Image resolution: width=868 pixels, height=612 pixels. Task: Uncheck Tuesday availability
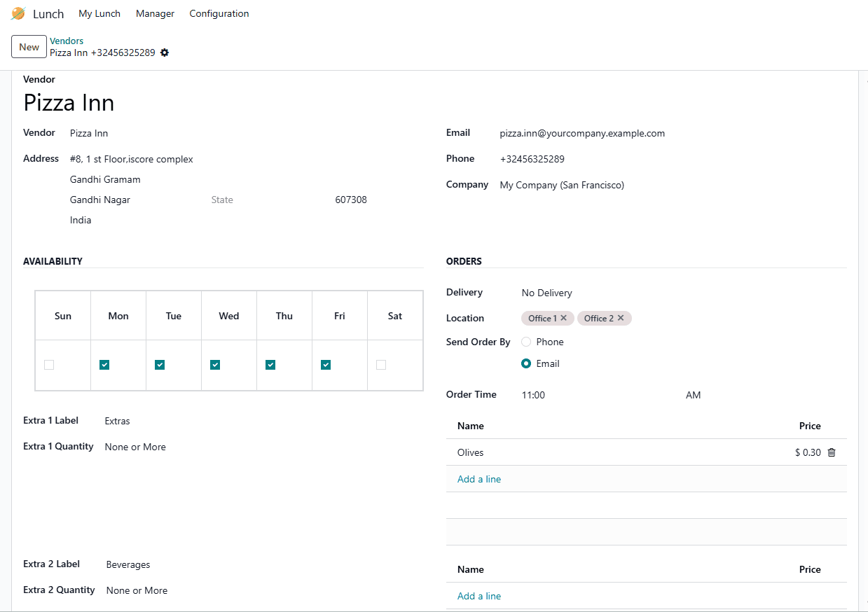[x=160, y=365]
